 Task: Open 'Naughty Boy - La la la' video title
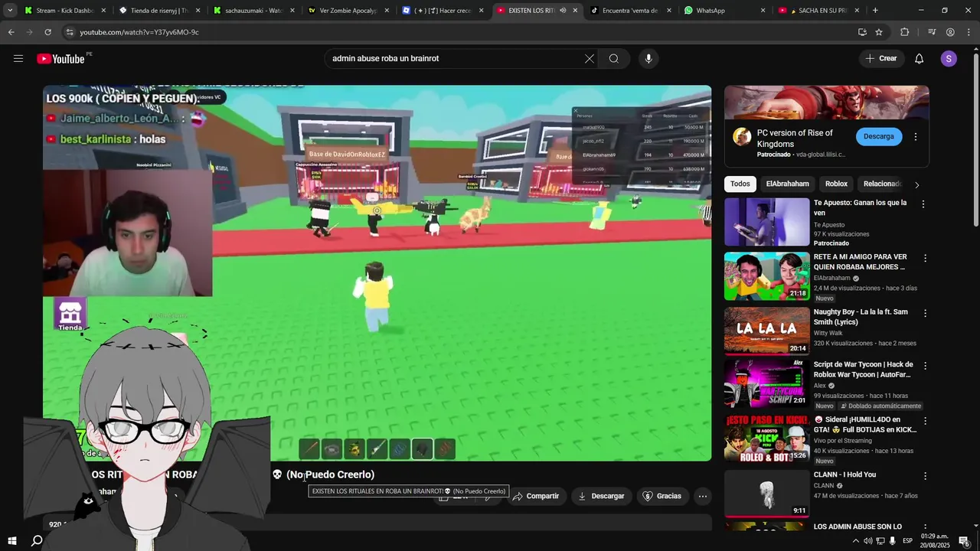[x=861, y=317]
